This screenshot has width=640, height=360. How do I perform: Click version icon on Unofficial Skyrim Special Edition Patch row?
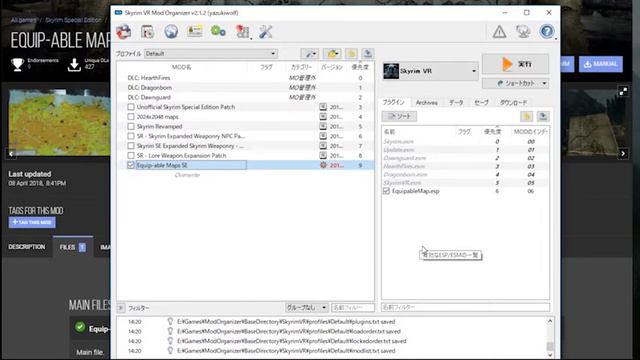tap(323, 107)
